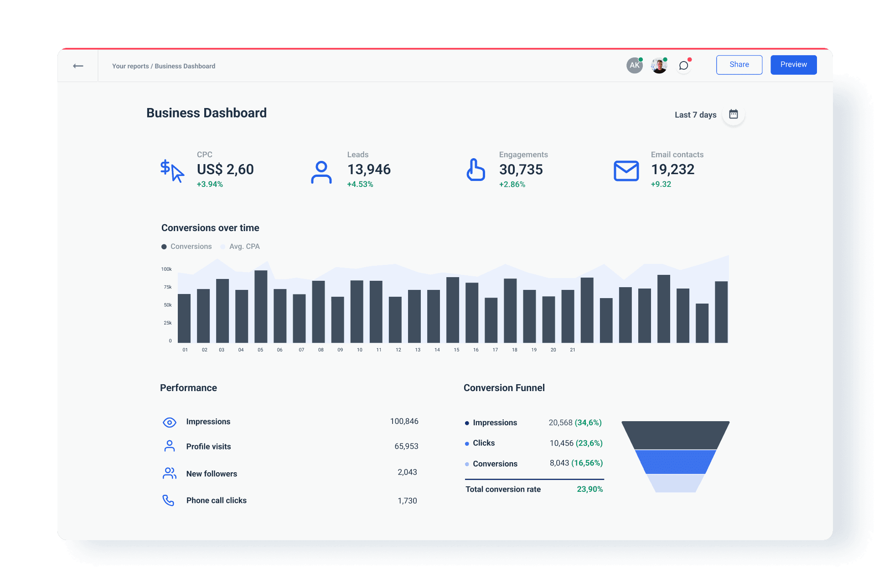Select the blue Clicks segment in the funnel
The width and height of the screenshot is (889, 588).
tap(675, 463)
